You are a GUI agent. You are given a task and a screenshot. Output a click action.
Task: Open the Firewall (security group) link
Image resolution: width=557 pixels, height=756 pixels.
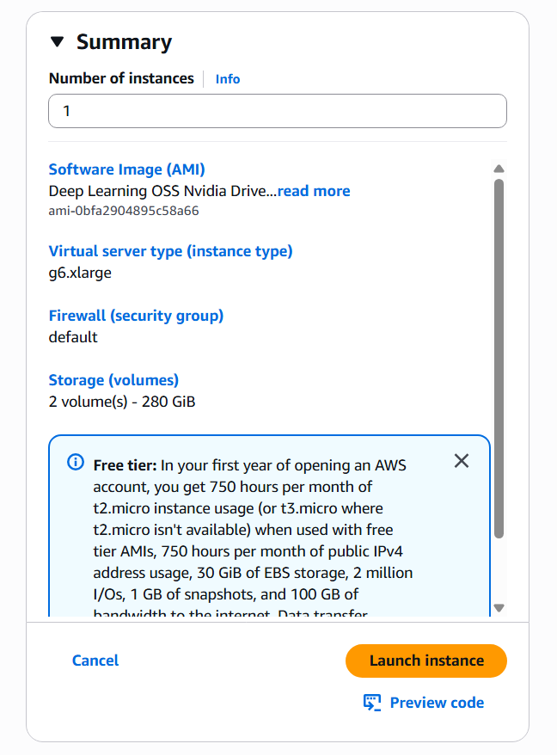click(136, 316)
